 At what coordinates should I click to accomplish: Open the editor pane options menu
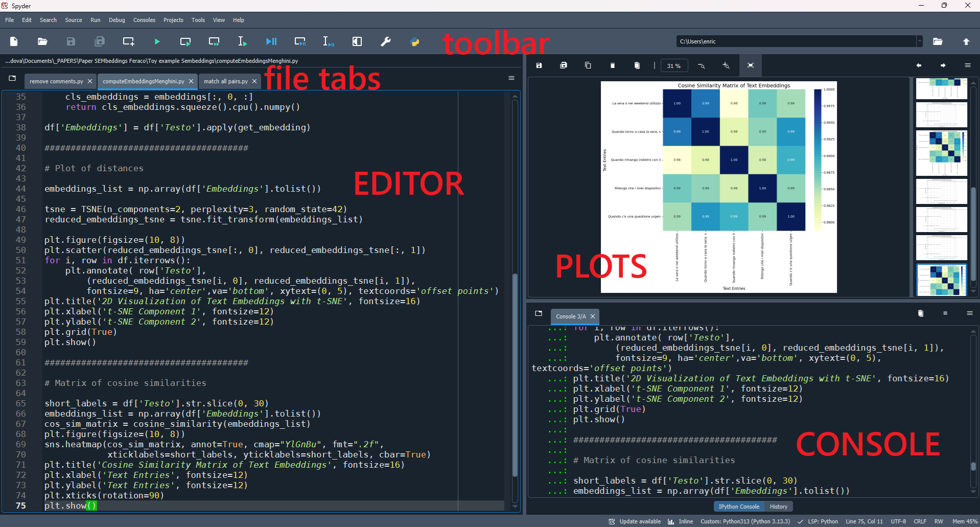point(511,78)
